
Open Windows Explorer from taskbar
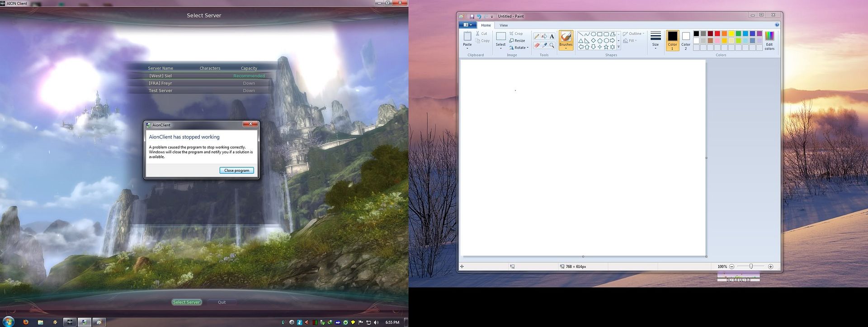(x=40, y=322)
